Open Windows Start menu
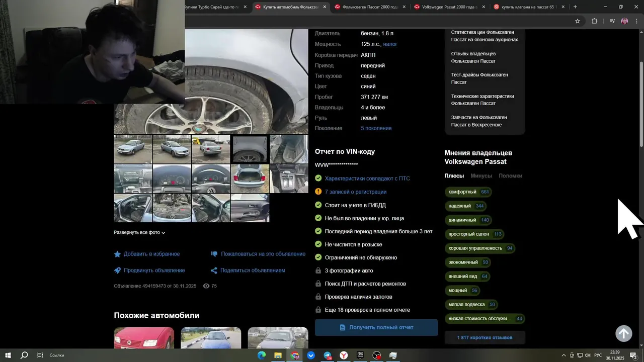The height and width of the screenshot is (362, 644). tap(8, 355)
